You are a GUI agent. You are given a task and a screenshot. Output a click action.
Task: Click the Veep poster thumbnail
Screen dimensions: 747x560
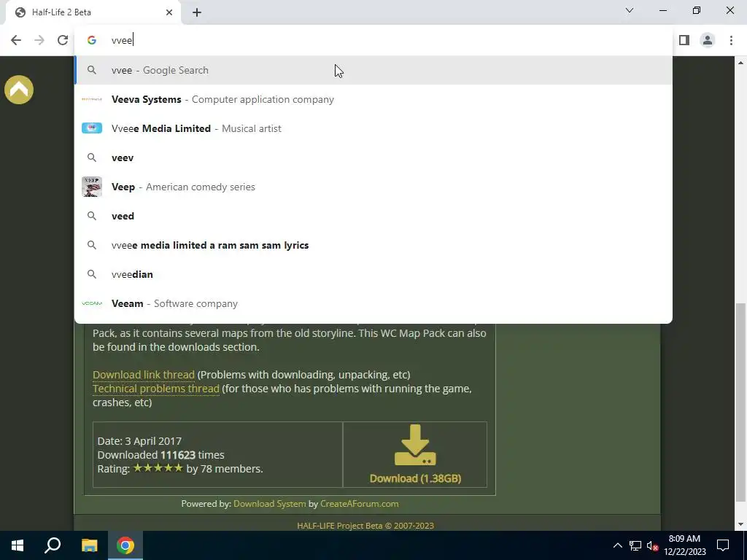[91, 187]
